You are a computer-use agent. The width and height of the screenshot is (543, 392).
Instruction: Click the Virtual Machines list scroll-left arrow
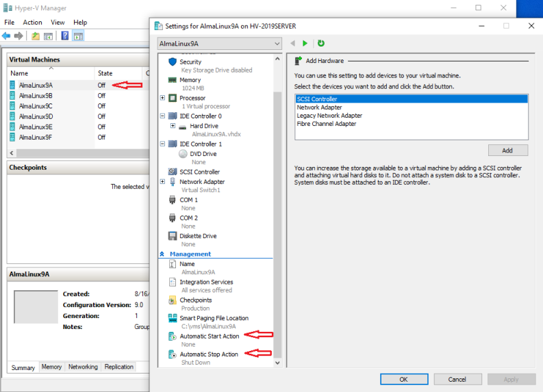coord(12,153)
